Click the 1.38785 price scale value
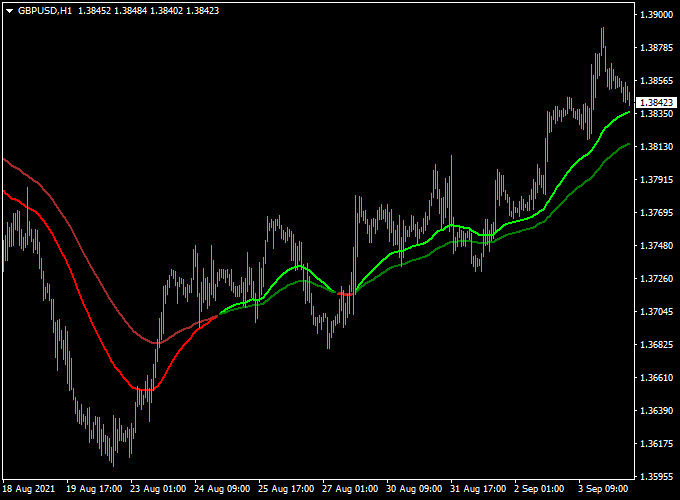Image resolution: width=680 pixels, height=500 pixels. pos(657,48)
